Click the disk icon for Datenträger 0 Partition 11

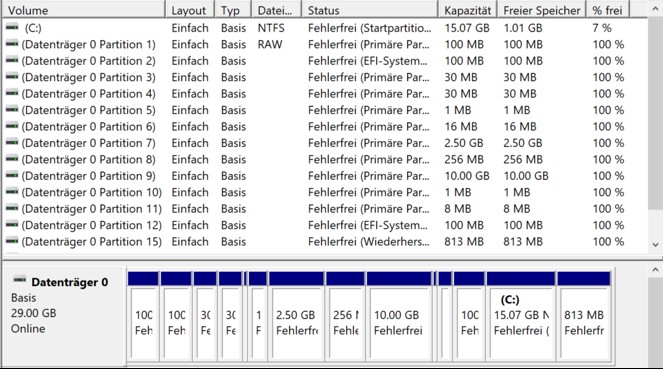click(12, 208)
